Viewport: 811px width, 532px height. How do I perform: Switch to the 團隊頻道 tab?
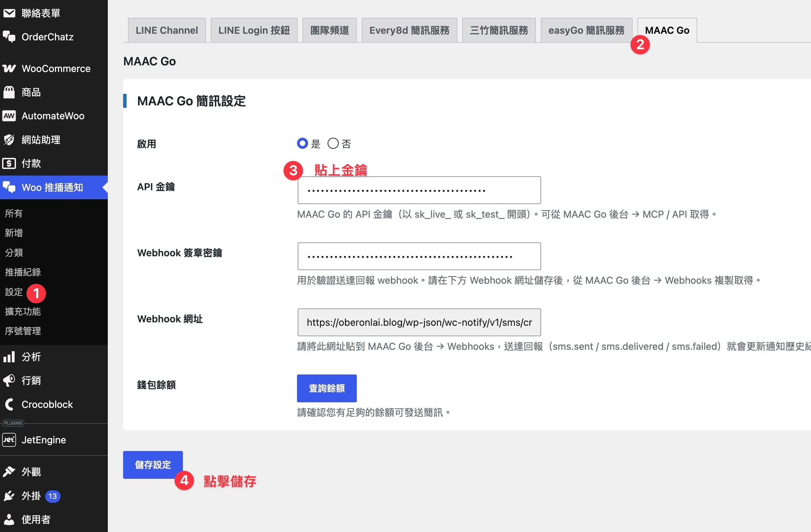(330, 30)
